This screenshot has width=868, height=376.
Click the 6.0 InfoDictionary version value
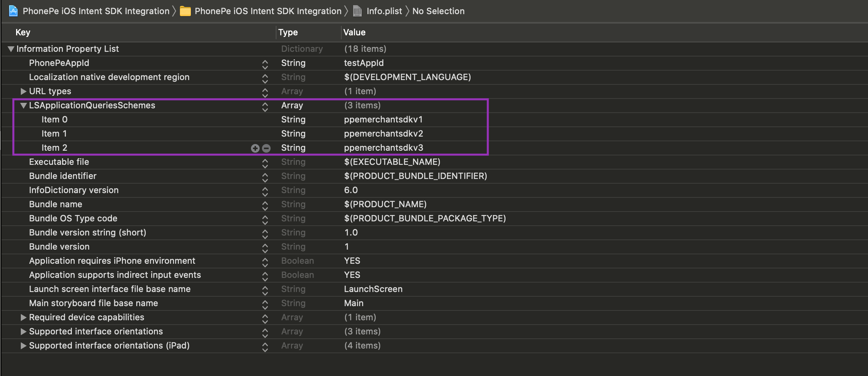point(351,190)
